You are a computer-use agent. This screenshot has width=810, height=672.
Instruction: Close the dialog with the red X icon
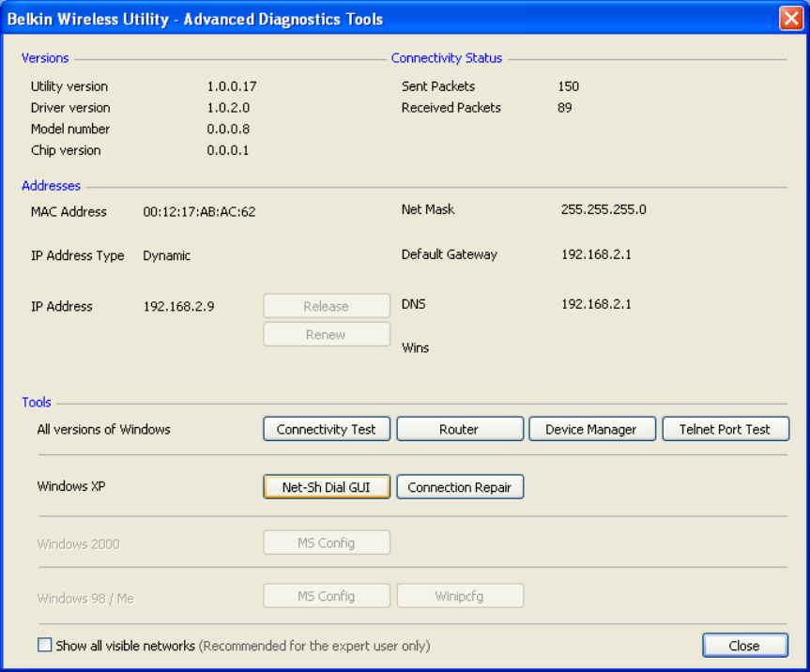coord(790,19)
